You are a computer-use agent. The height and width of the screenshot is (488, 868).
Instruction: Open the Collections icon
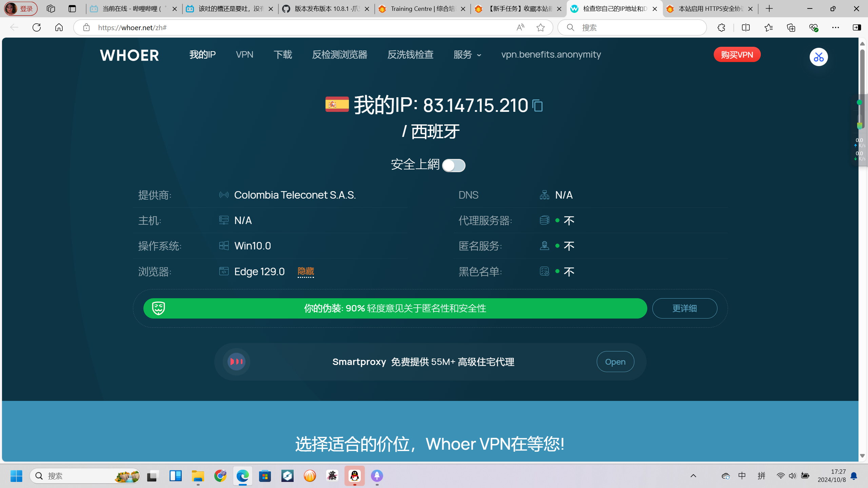click(x=791, y=27)
